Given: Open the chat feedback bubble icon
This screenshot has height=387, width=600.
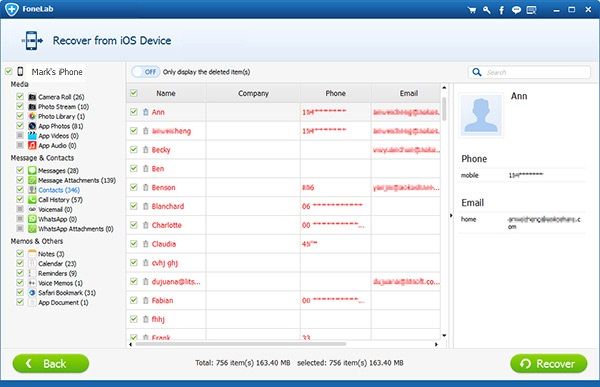Looking at the screenshot, I should click(x=516, y=10).
